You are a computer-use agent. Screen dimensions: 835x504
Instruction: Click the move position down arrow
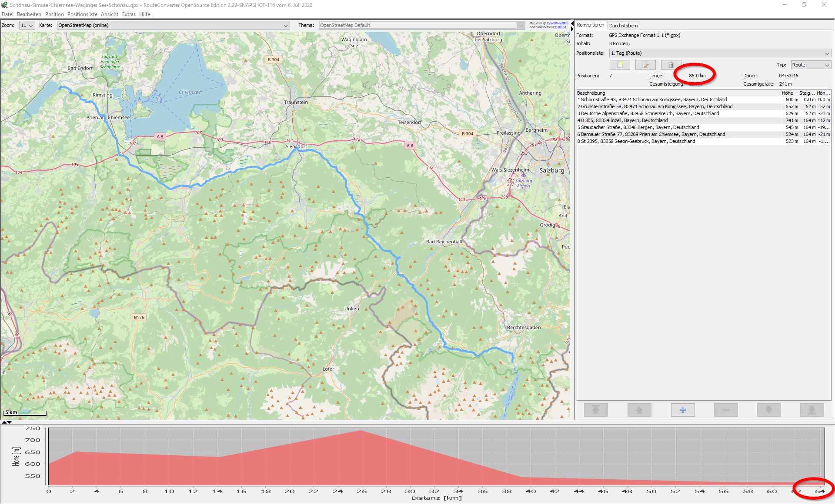(768, 410)
